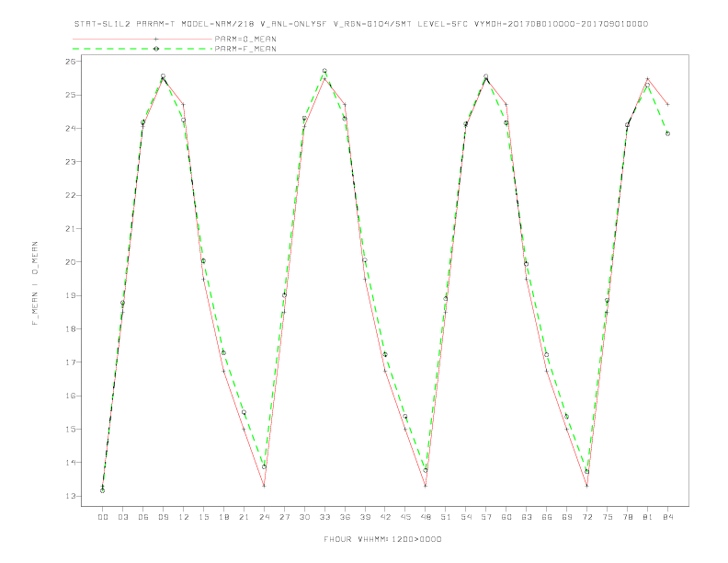Click y-axis tick label 14
Viewport: 728px width, 563px height.
click(x=70, y=463)
